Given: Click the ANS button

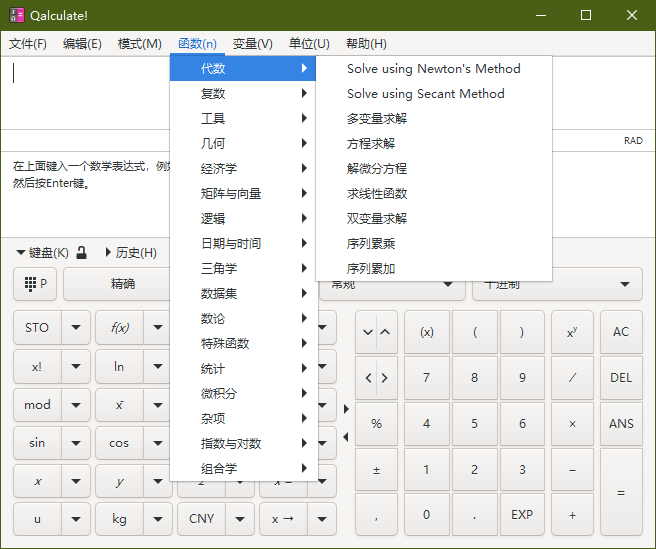Looking at the screenshot, I should coord(621,424).
